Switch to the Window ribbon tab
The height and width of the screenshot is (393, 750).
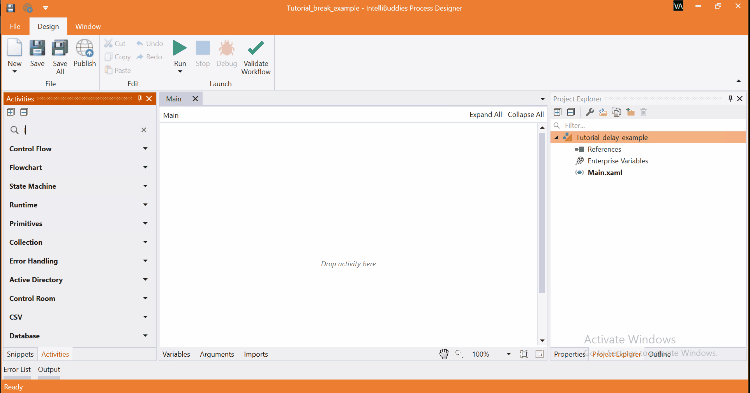[88, 26]
